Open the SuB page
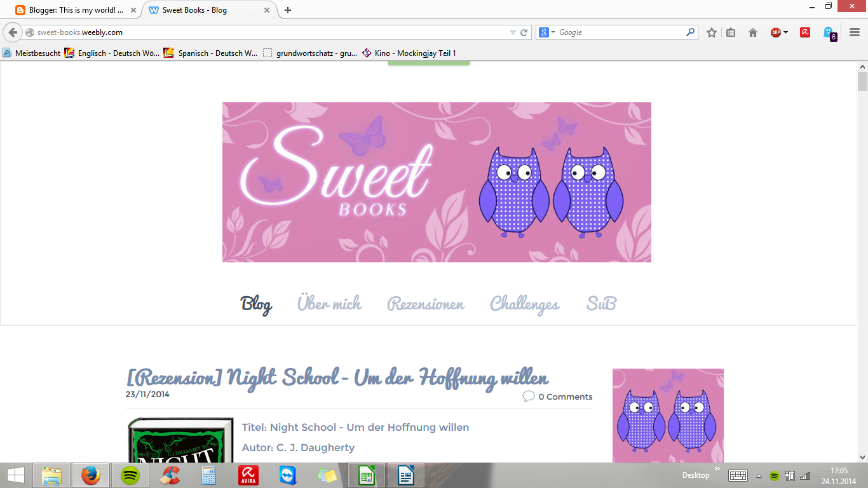 pos(602,304)
